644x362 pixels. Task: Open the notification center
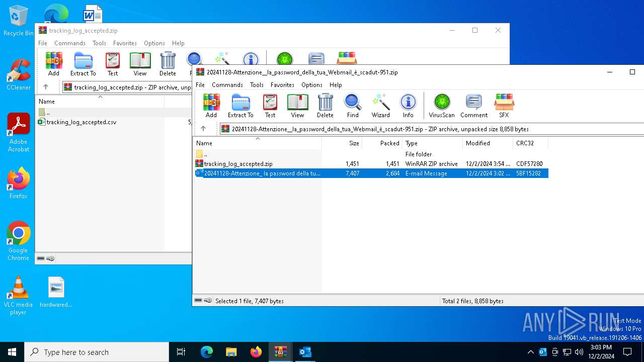tap(627, 352)
